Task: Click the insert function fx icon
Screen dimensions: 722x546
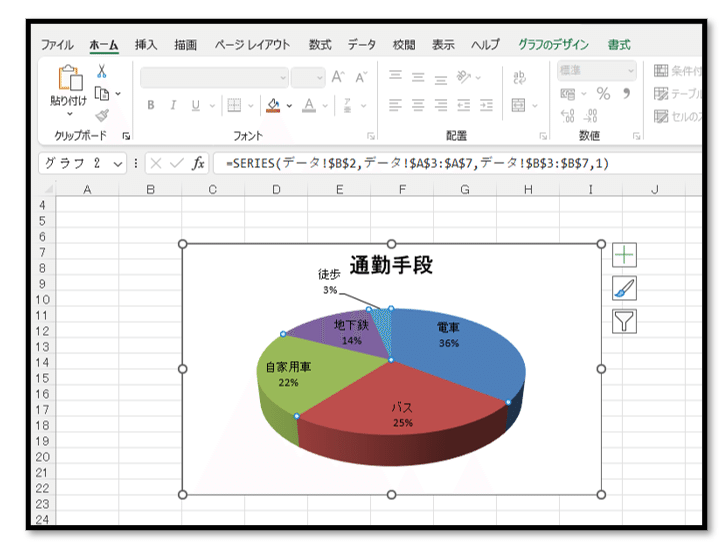Action: click(x=198, y=163)
